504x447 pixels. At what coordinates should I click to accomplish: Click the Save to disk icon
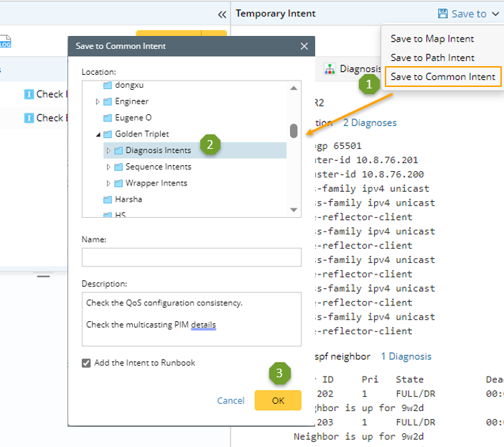pos(443,14)
